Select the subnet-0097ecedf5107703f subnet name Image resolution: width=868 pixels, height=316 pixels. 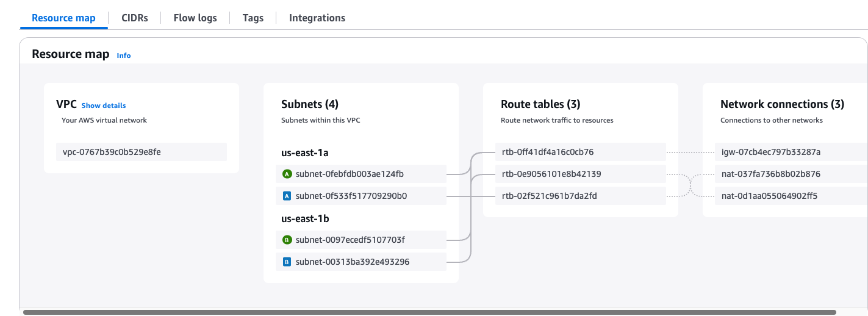point(350,240)
